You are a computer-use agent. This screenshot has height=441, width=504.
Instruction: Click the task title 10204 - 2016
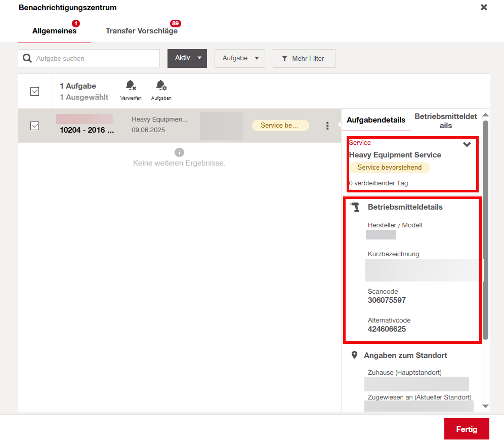click(87, 130)
